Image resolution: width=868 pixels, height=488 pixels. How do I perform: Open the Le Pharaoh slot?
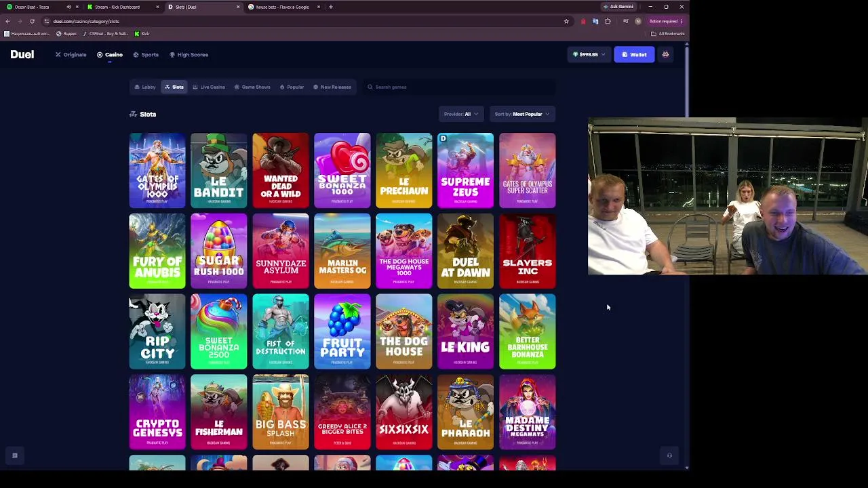tap(466, 412)
